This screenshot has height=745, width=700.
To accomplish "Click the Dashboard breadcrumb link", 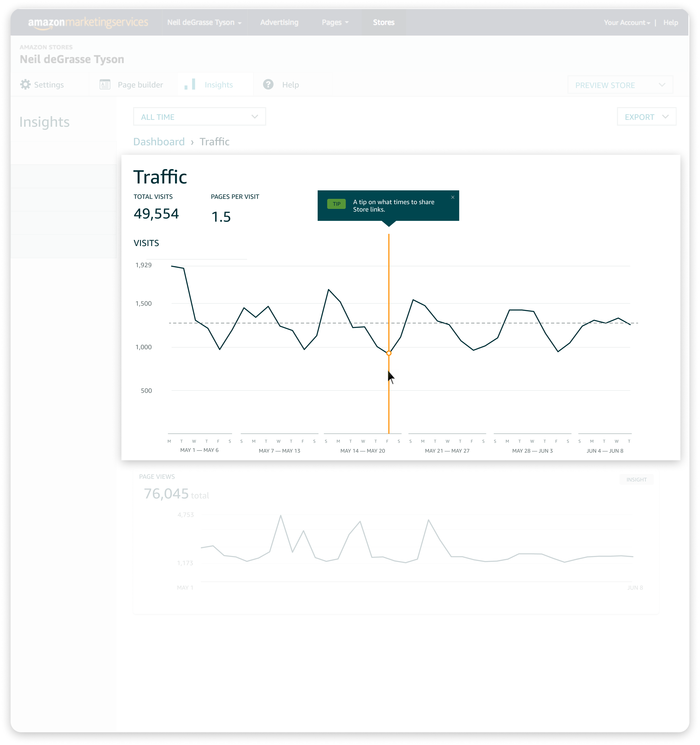I will click(x=159, y=142).
